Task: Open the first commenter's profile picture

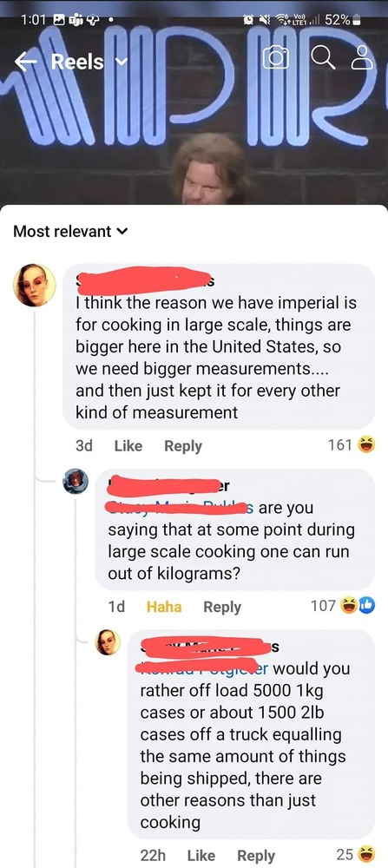Action: point(35,285)
